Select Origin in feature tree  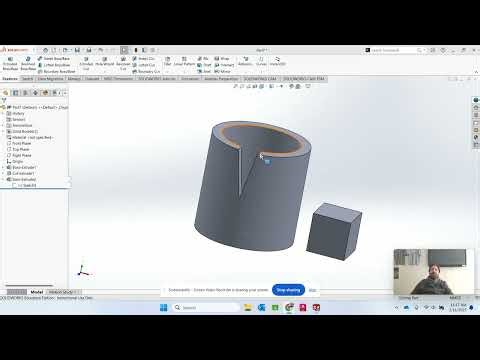pos(15,161)
